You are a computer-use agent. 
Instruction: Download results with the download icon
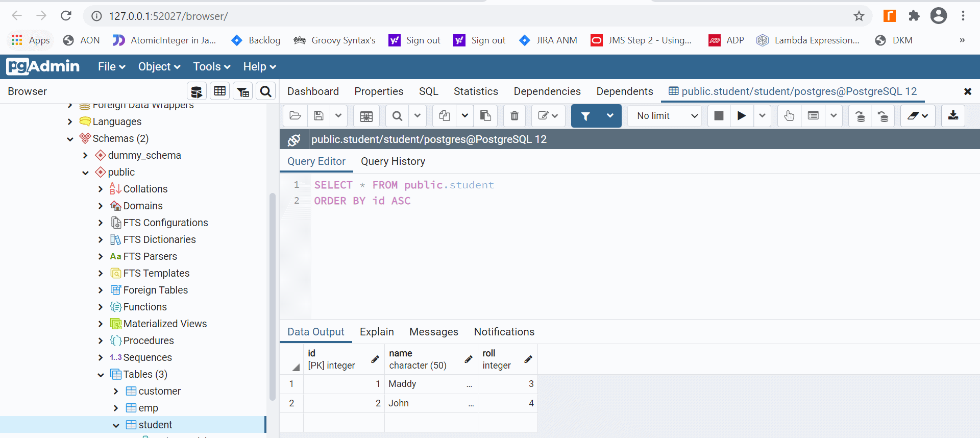(953, 116)
